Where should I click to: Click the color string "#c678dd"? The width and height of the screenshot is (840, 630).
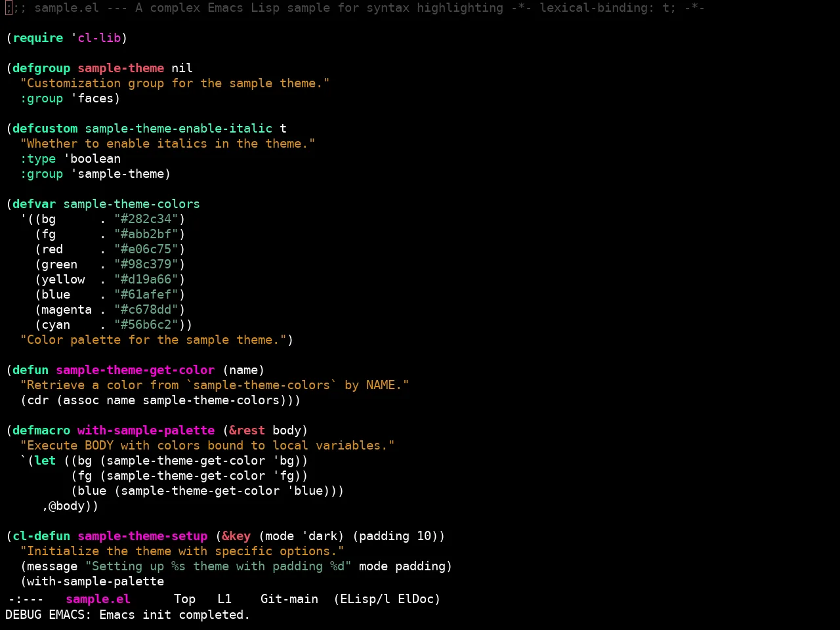146,310
